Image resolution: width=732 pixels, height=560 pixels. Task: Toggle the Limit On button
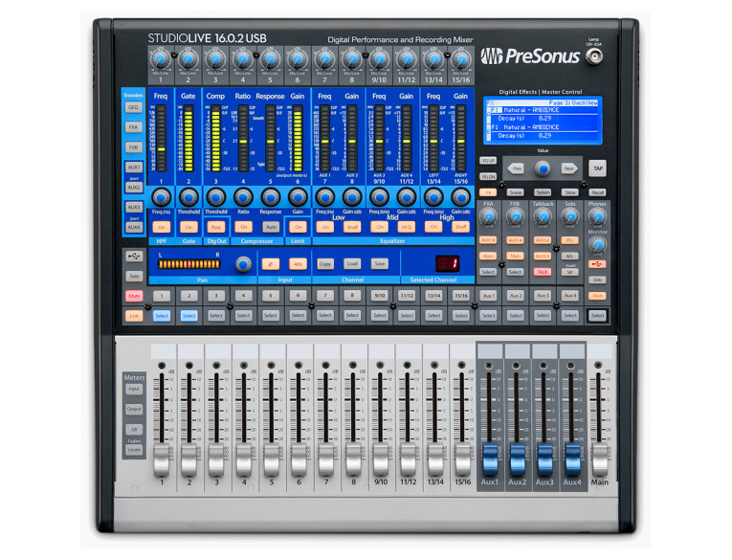click(x=298, y=228)
